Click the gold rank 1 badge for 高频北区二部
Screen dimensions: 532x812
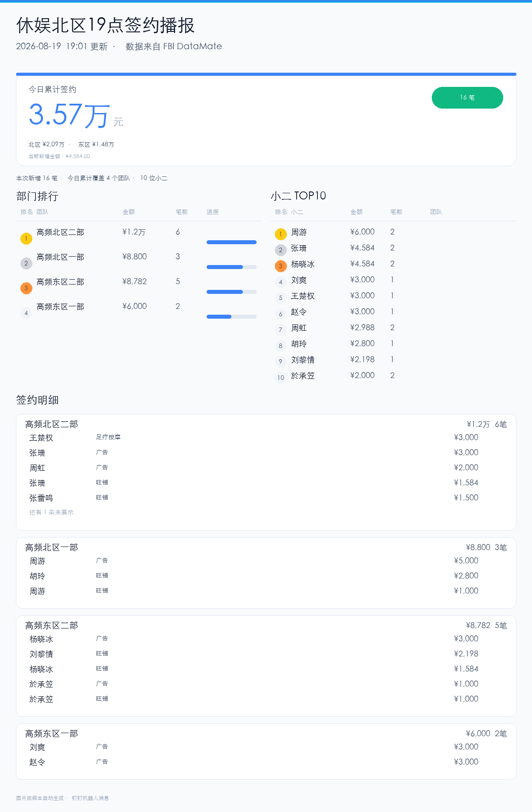(26, 238)
